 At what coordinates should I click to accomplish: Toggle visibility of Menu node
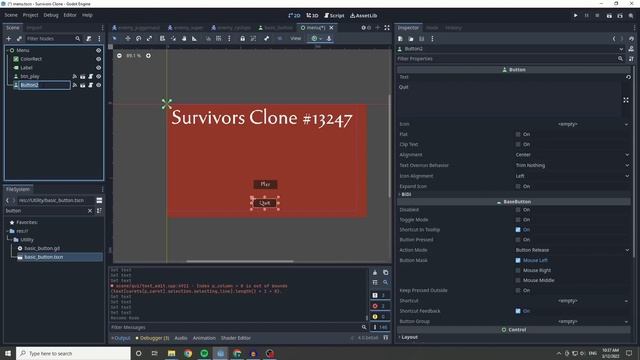(98, 50)
